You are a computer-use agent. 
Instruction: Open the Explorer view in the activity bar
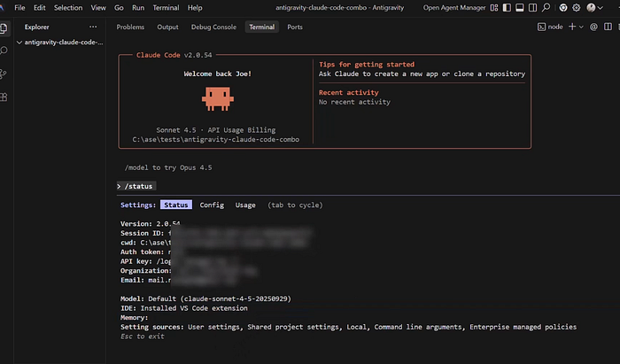point(4,28)
